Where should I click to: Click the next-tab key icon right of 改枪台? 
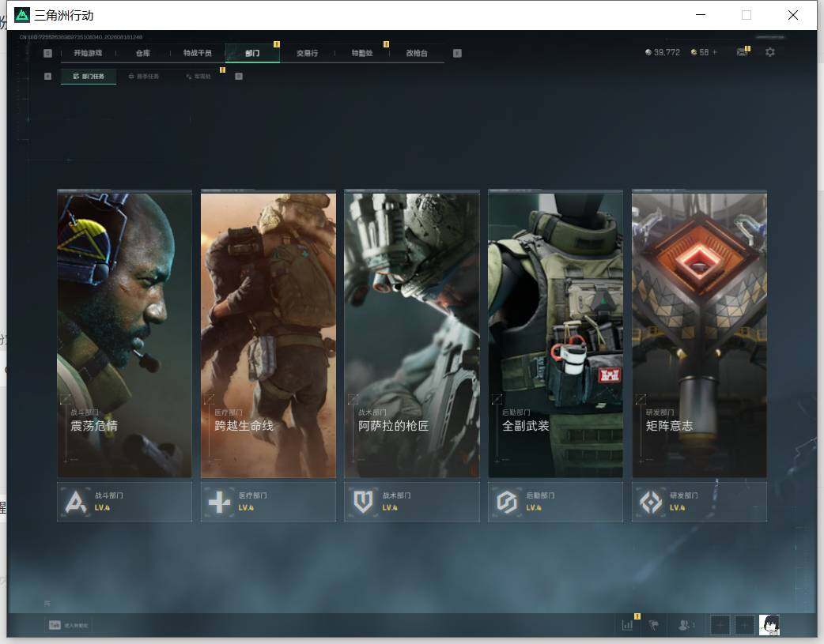pos(457,53)
